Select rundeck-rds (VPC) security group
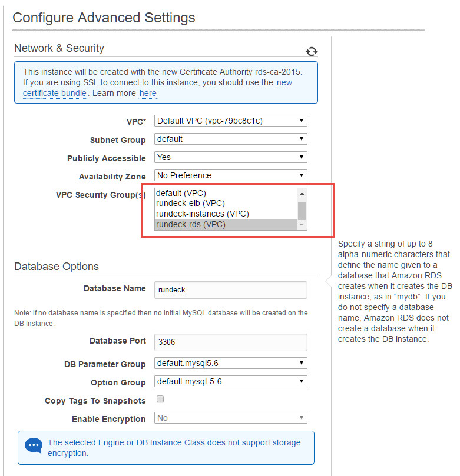 (x=226, y=225)
